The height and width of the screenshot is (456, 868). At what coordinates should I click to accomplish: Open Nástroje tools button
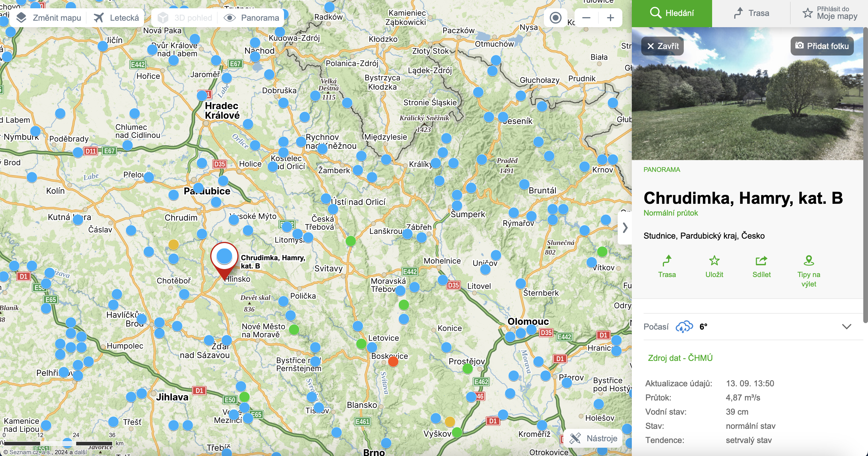click(x=593, y=438)
